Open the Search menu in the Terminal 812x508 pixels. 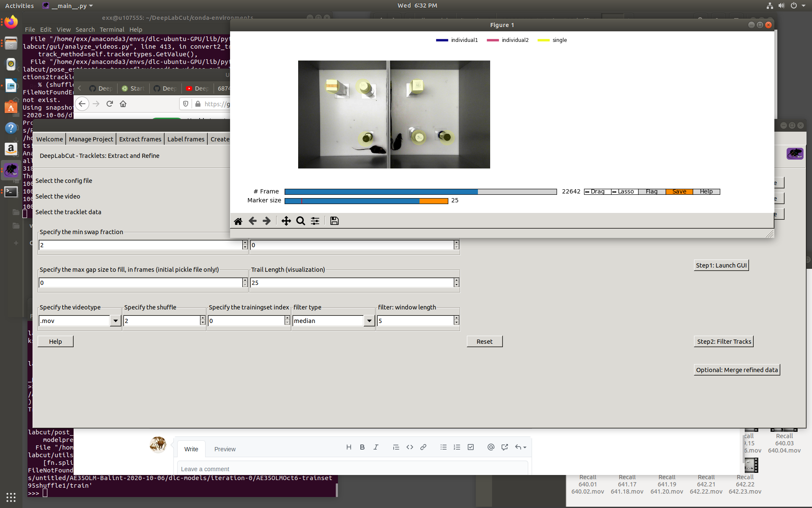(85, 29)
